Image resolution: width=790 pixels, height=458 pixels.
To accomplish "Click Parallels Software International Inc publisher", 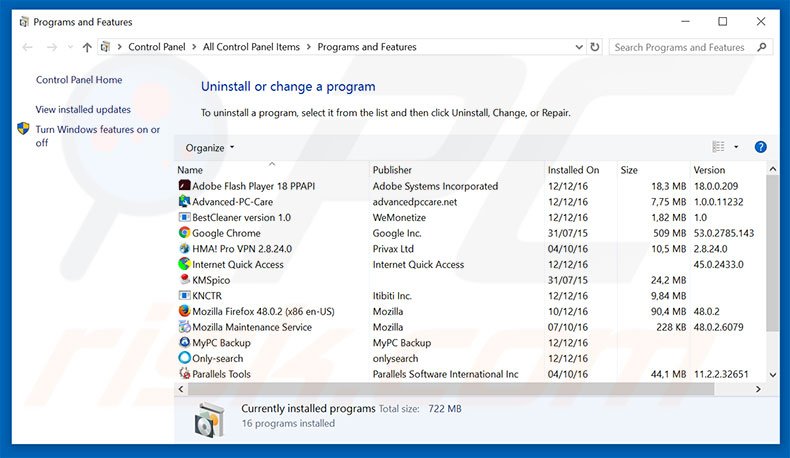I will [445, 374].
